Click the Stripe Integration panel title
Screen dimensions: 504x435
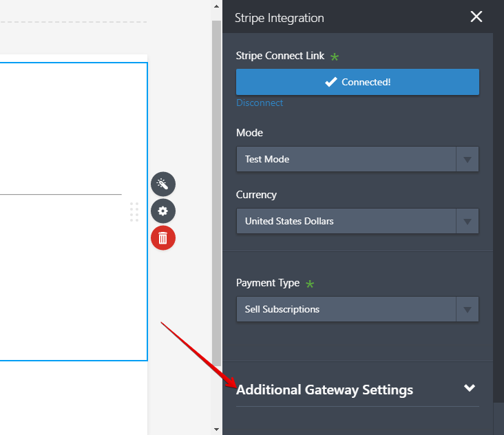(x=280, y=18)
